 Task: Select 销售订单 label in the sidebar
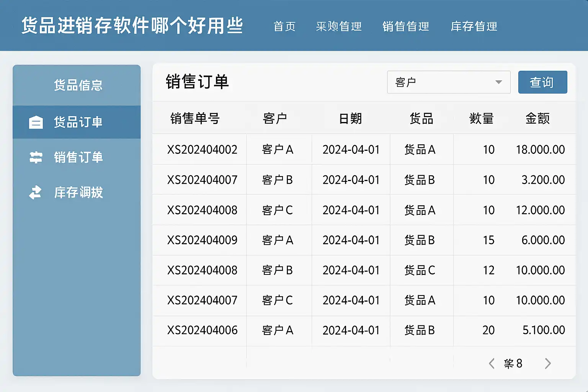point(78,157)
